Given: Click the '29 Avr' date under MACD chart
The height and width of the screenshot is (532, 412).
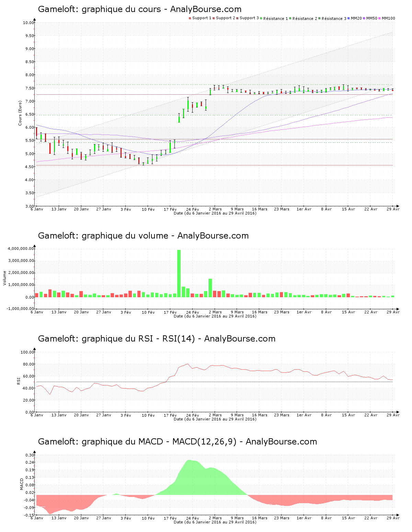Looking at the screenshot, I should click(393, 518).
